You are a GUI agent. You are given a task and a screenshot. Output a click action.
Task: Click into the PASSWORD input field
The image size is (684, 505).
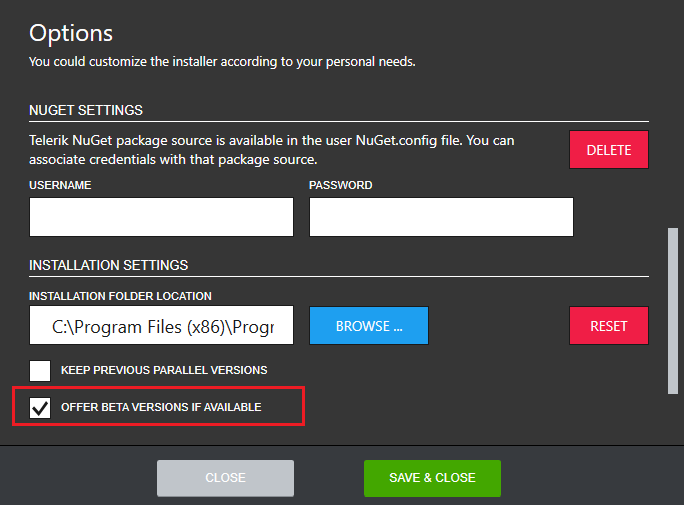pos(441,217)
